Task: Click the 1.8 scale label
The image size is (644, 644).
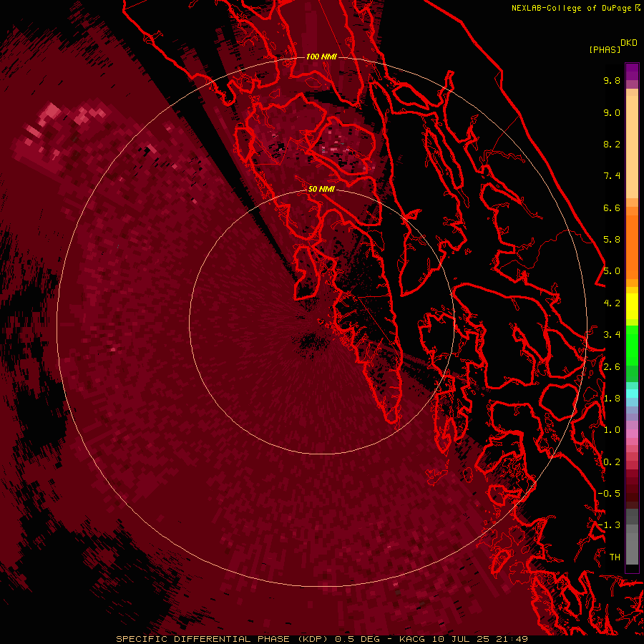Action: pyautogui.click(x=612, y=399)
